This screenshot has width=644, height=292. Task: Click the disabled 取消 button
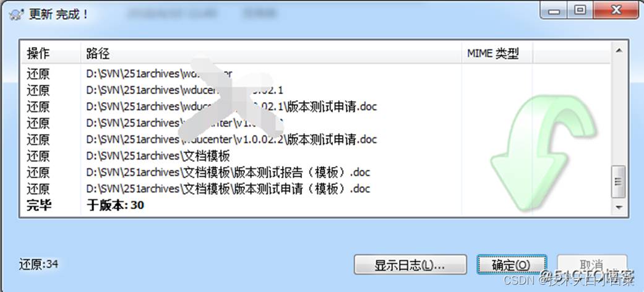(x=592, y=265)
